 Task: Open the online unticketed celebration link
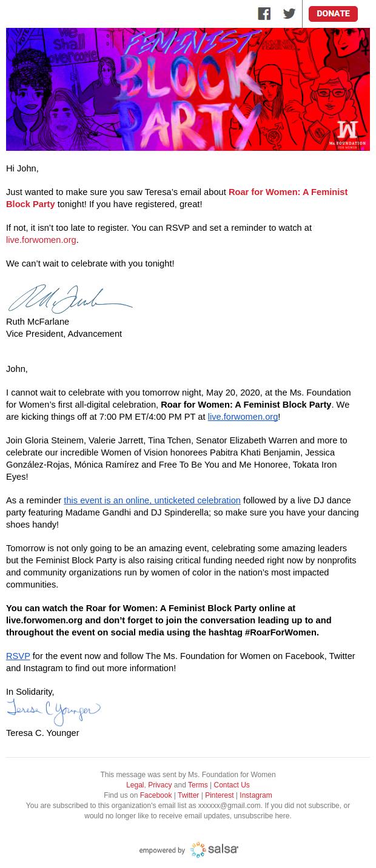(152, 500)
